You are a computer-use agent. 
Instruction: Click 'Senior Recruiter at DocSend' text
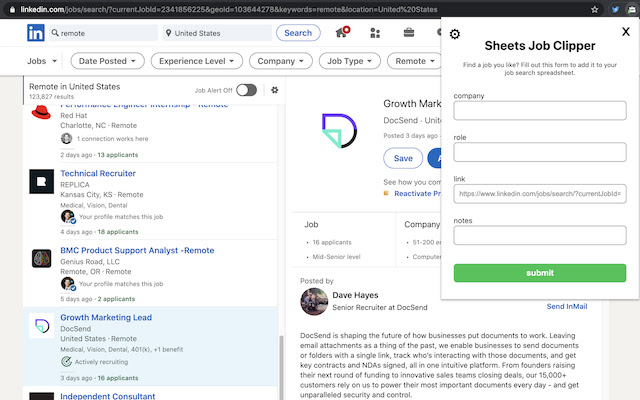tap(380, 307)
